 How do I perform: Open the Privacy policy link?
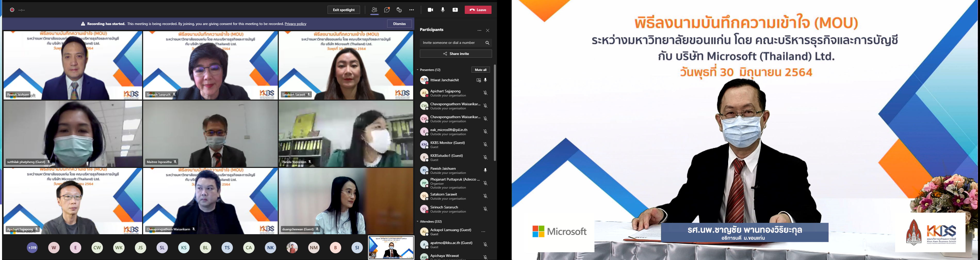pyautogui.click(x=296, y=24)
